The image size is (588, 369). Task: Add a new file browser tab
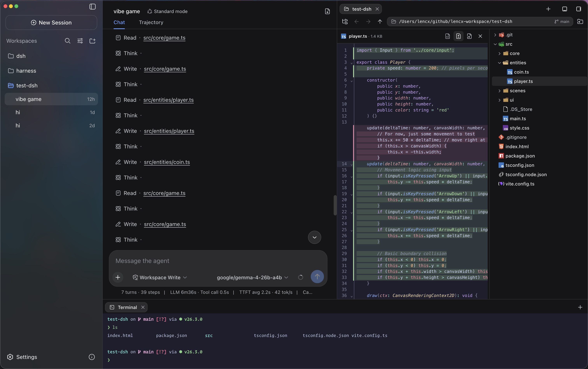click(548, 9)
